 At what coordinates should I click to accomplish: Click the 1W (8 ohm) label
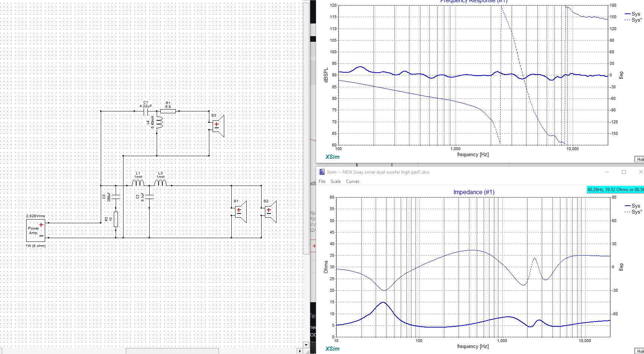point(35,246)
